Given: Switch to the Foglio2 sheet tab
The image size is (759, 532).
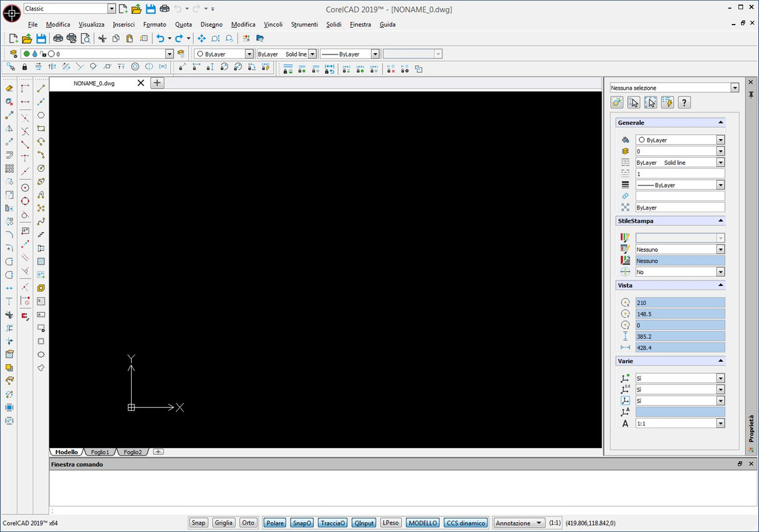Looking at the screenshot, I should pyautogui.click(x=132, y=452).
